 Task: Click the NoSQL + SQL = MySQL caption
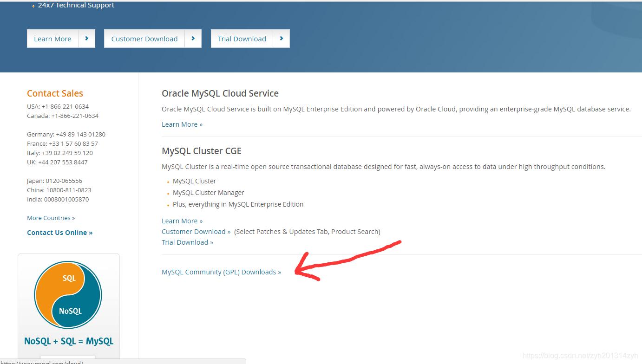coord(69,341)
